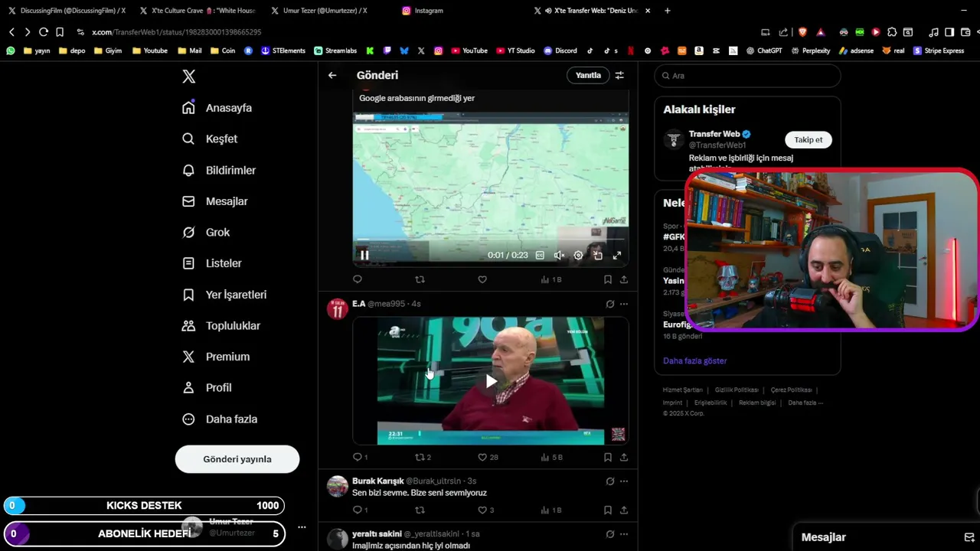Screen dimensions: 980x551
Task: Reload the page in browser toolbar
Action: [44, 32]
